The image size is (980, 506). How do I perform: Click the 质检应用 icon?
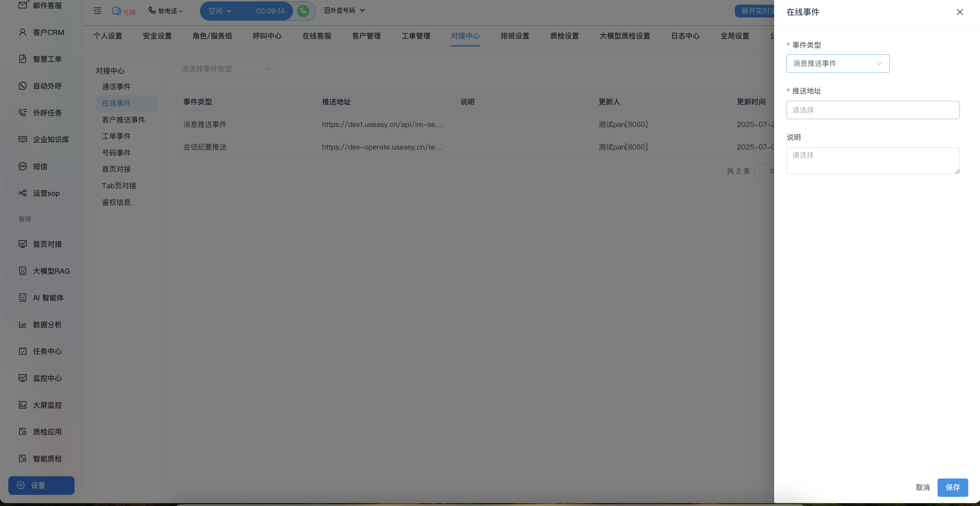pyautogui.click(x=23, y=432)
